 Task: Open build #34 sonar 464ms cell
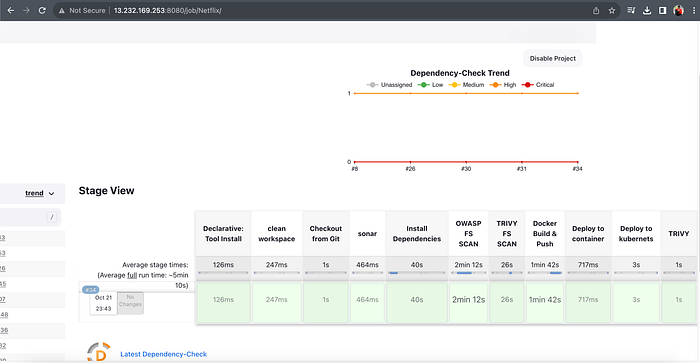click(367, 302)
